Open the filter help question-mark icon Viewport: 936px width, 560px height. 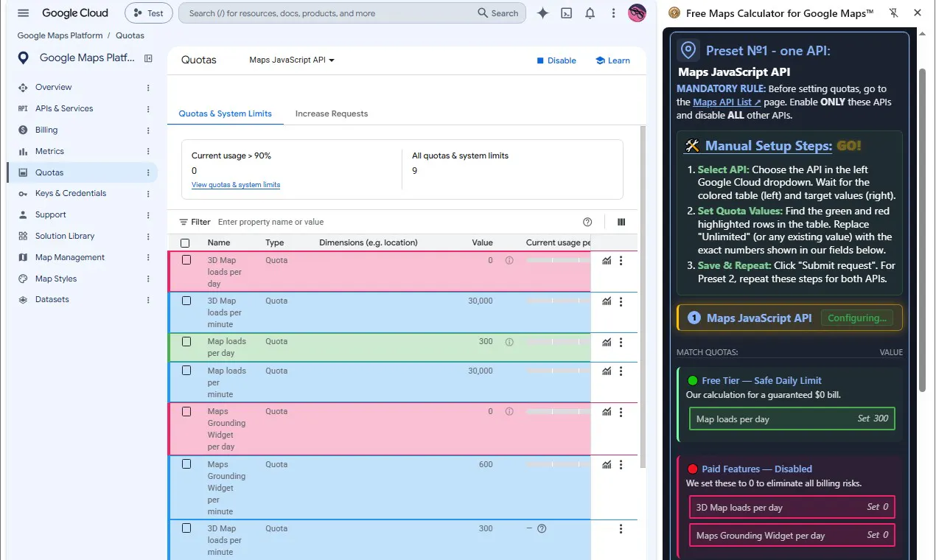click(x=587, y=222)
